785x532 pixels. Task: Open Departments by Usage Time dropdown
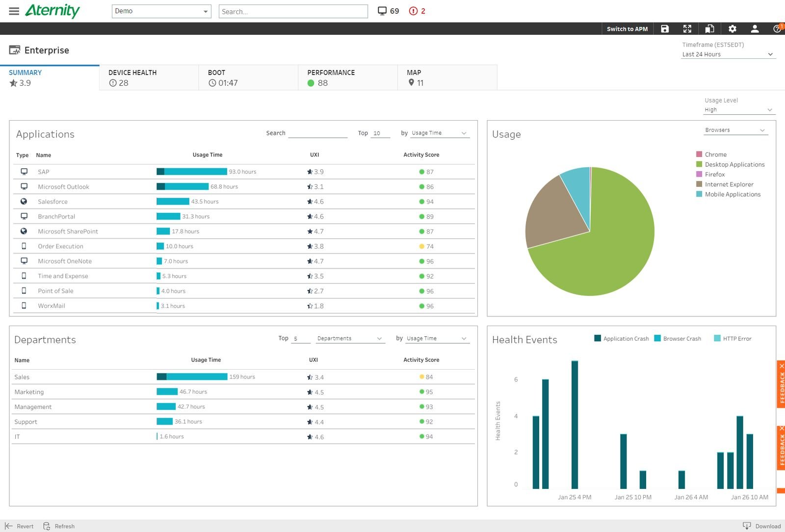pyautogui.click(x=437, y=338)
